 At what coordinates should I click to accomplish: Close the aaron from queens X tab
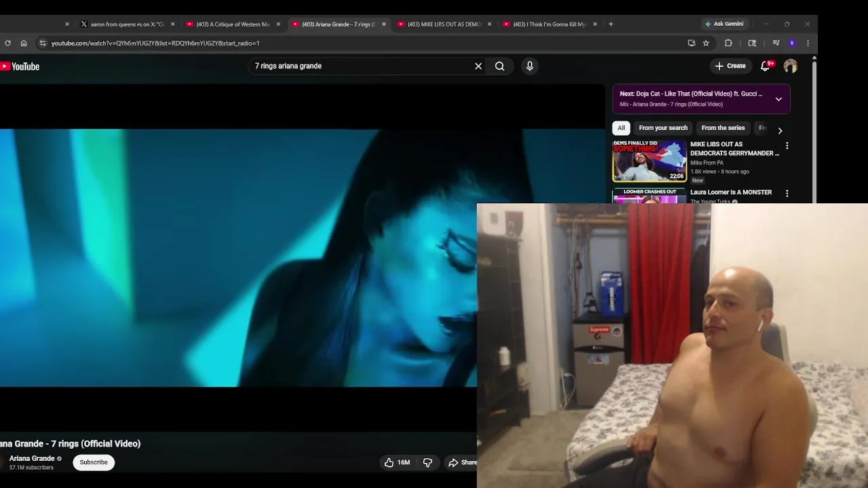coord(172,24)
